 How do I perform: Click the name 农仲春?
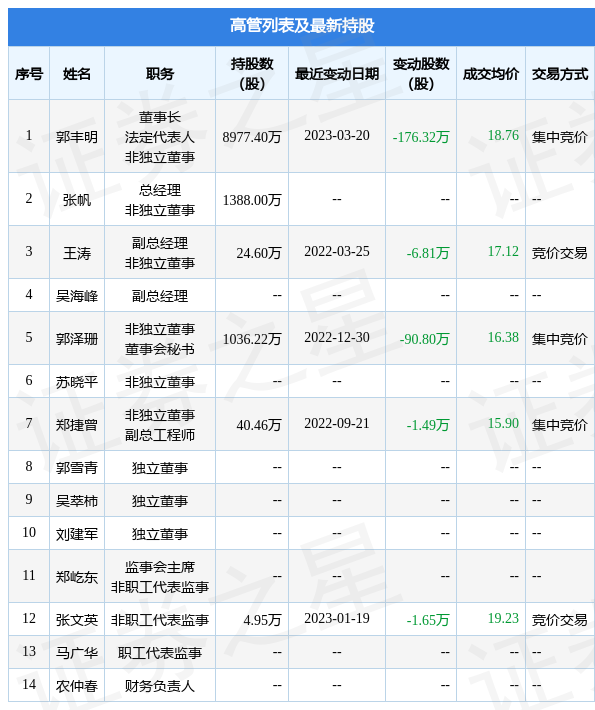click(x=77, y=686)
